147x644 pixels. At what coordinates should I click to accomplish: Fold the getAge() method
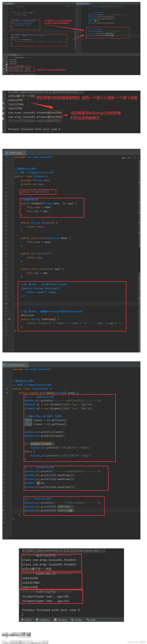(x=14, y=254)
